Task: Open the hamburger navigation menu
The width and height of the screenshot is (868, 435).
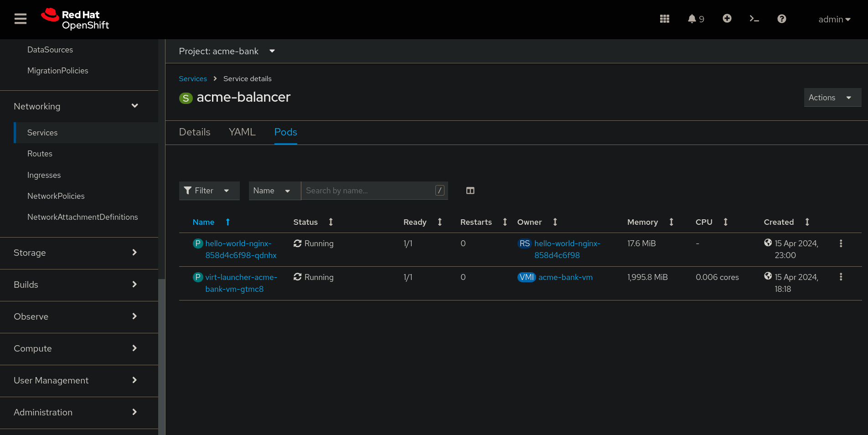Action: pyautogui.click(x=21, y=19)
